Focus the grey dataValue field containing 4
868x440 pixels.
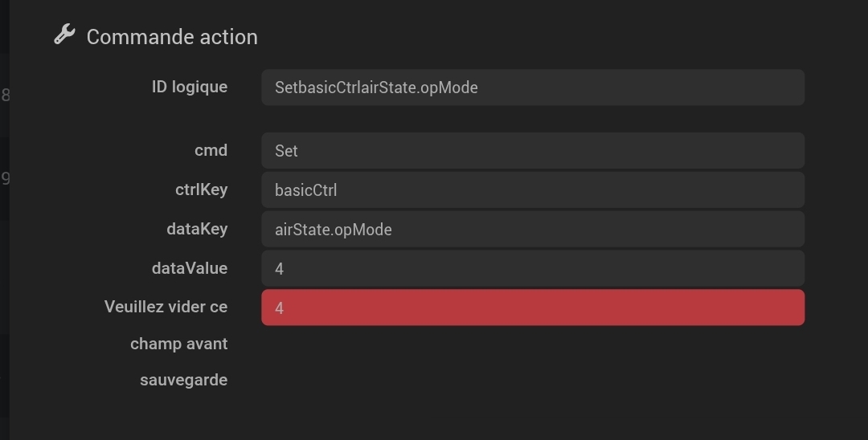[533, 268]
